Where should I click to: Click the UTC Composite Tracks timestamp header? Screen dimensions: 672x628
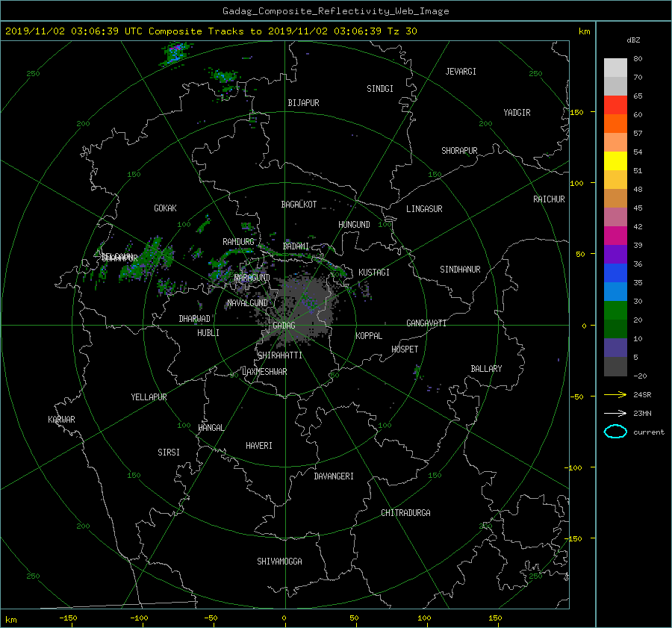pos(211,31)
